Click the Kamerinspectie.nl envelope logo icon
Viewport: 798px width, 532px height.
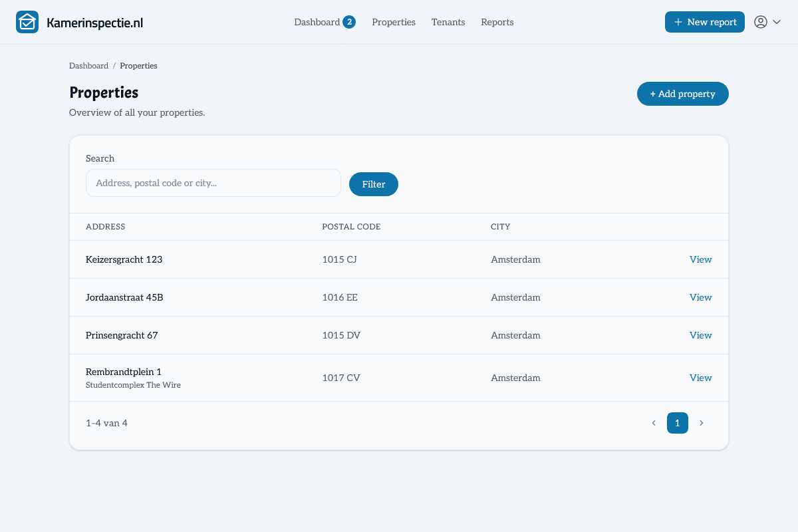27,22
